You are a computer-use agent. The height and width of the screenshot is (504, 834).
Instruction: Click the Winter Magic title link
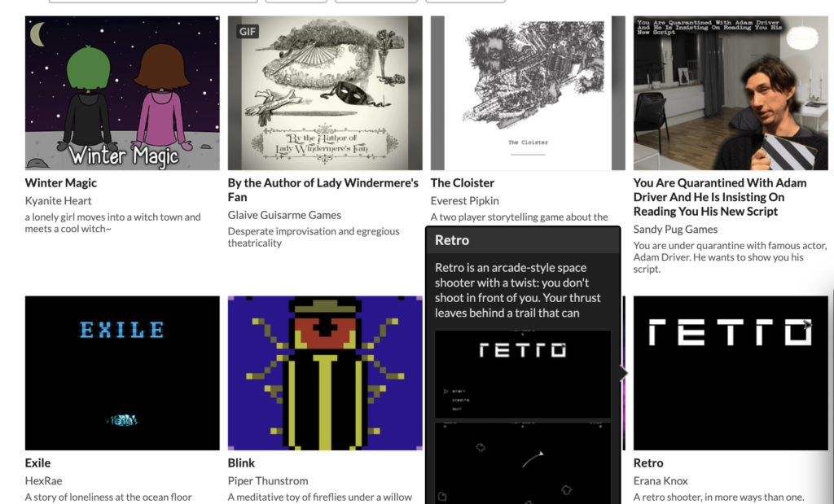click(x=60, y=183)
